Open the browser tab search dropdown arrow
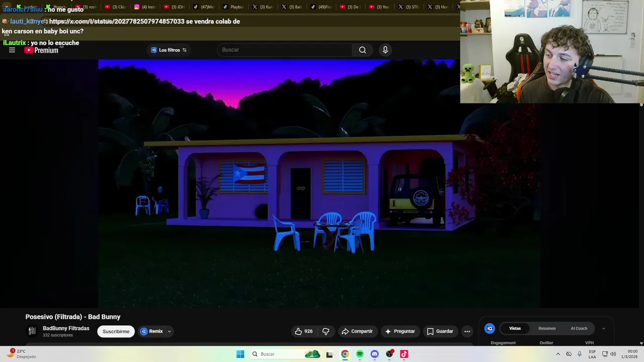 coord(7,7)
